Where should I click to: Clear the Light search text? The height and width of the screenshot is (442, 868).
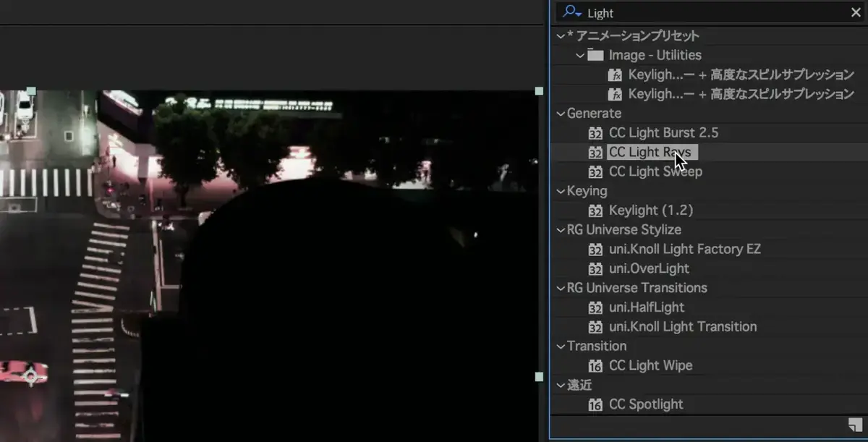pyautogui.click(x=856, y=13)
